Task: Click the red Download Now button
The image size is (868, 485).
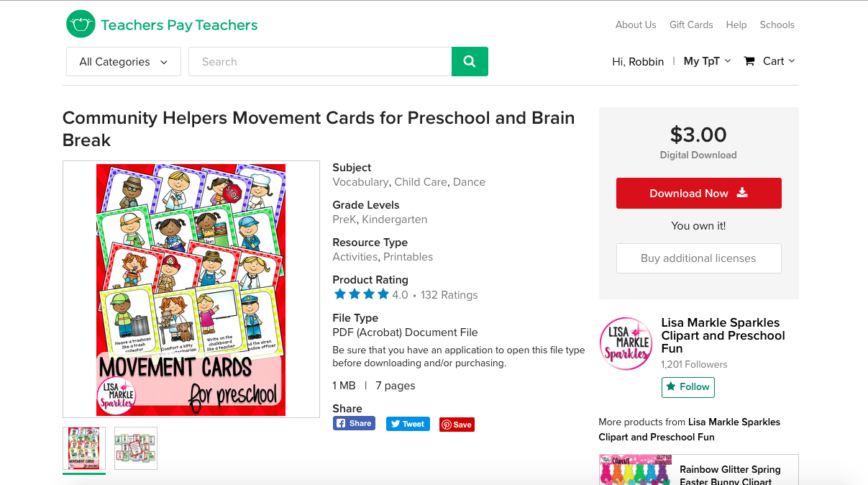Action: 699,193
